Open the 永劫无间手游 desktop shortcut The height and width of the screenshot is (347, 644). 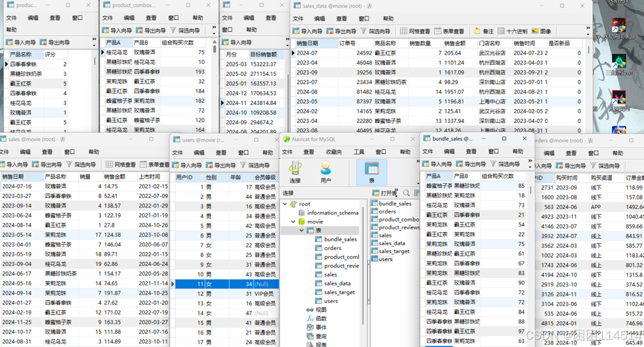(x=619, y=29)
